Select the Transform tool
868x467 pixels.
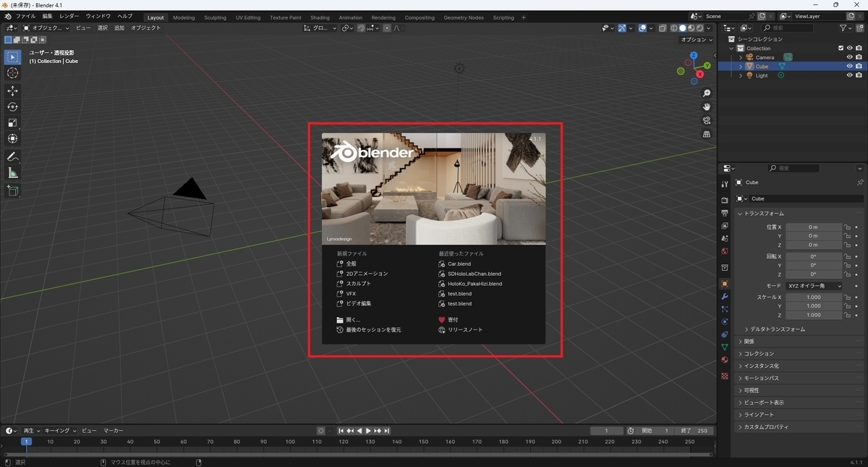tap(13, 138)
